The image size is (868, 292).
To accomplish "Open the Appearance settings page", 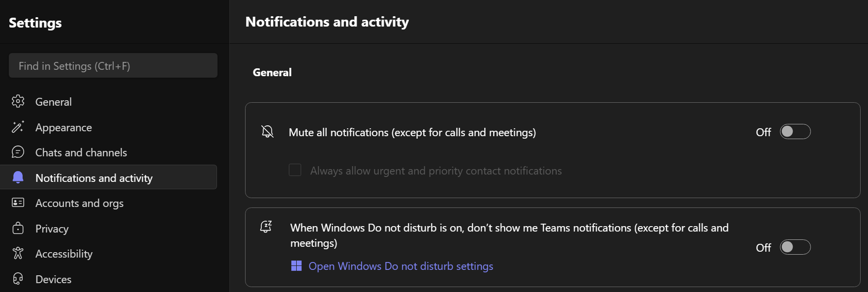I will click(63, 127).
